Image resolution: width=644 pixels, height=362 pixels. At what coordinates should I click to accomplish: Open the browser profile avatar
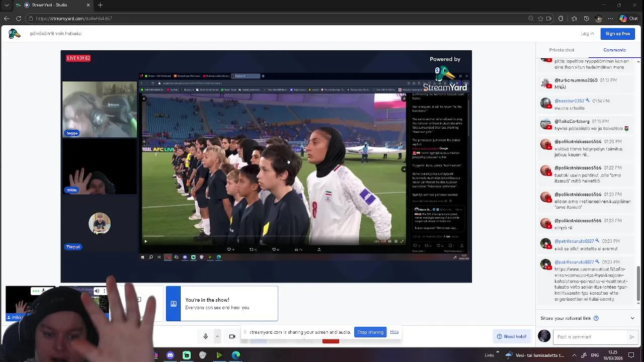(x=598, y=19)
